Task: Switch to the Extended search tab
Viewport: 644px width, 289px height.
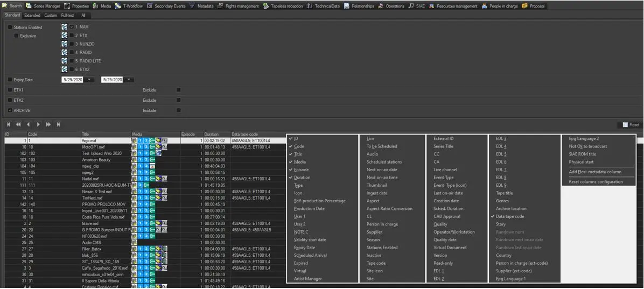Action: pos(32,16)
